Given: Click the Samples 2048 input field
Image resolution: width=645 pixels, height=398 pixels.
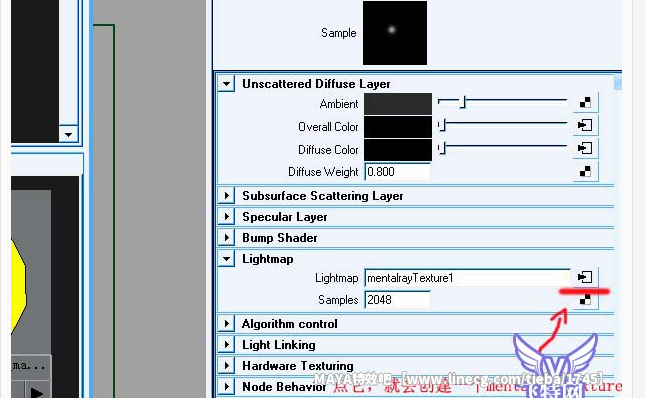Looking at the screenshot, I should [397, 300].
